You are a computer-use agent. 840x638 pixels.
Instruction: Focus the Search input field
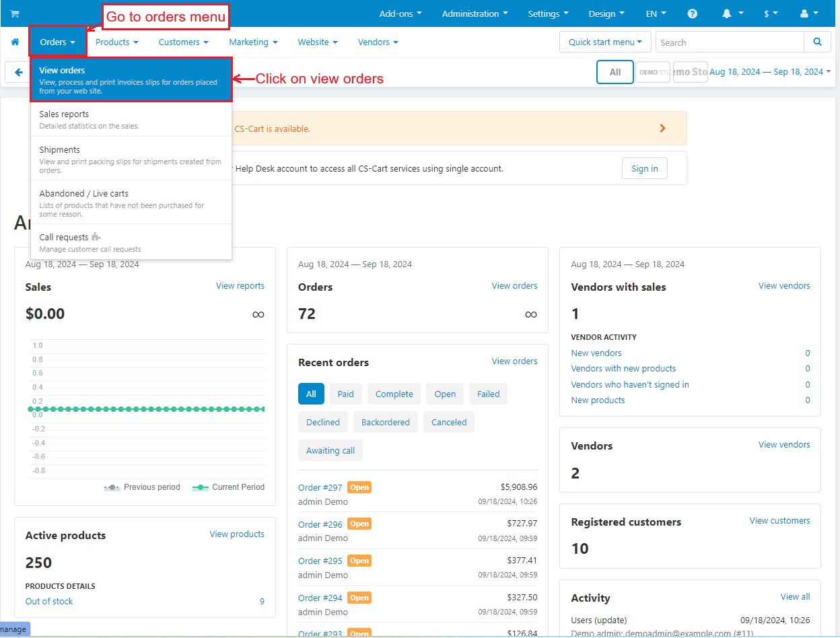730,42
